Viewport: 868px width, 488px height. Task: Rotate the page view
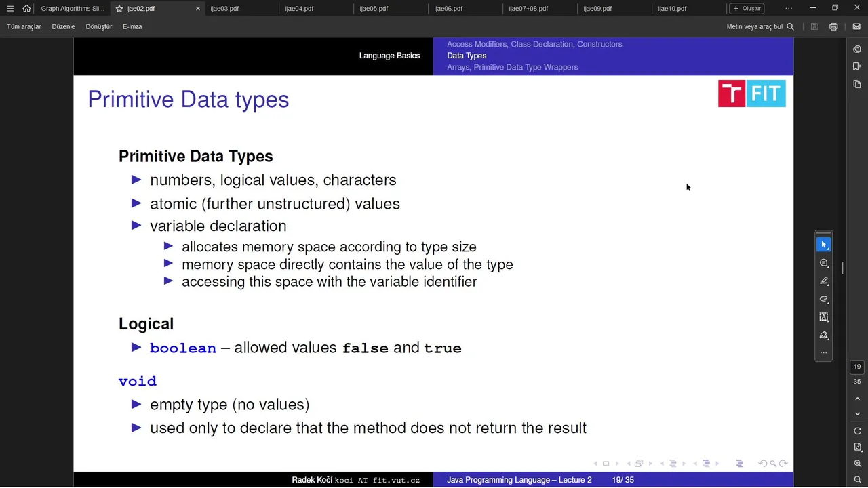pos(857,431)
